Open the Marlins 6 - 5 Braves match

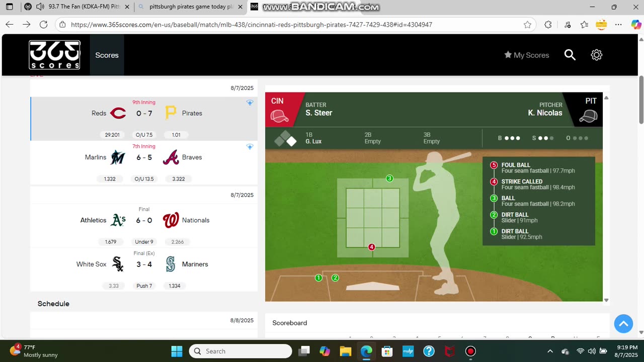(x=144, y=163)
